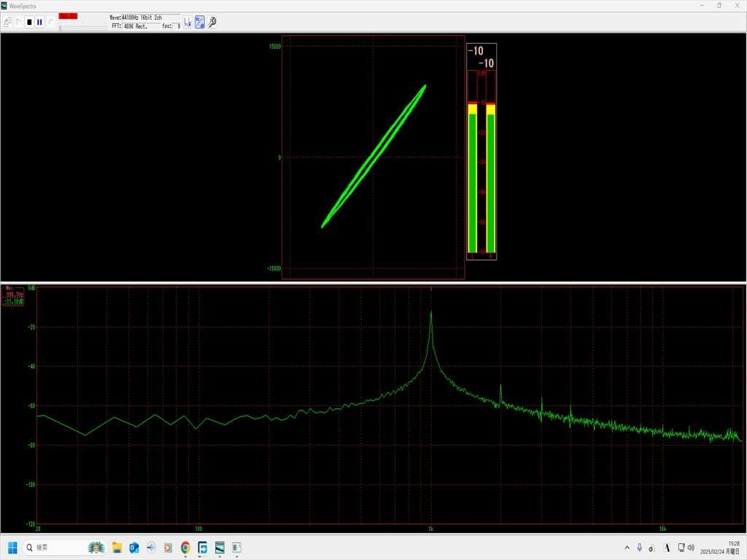Open Google Chrome from the taskbar
747x560 pixels.
pos(185,548)
